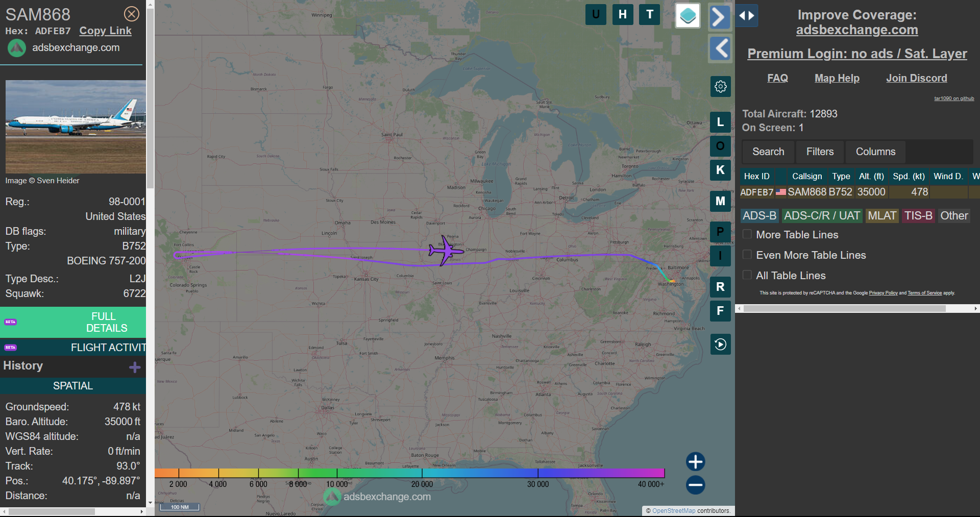Click the adsbexchange logo in info panel
Image resolution: width=980 pixels, height=517 pixels.
click(x=17, y=48)
